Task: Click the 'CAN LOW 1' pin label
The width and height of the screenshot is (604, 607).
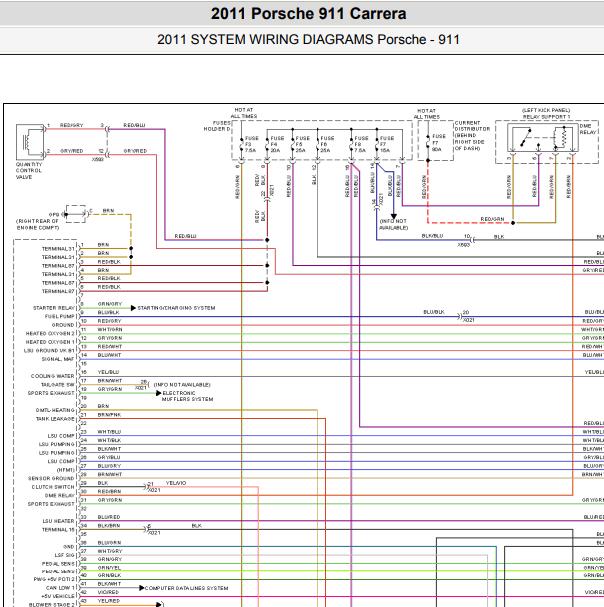Action: point(60,588)
